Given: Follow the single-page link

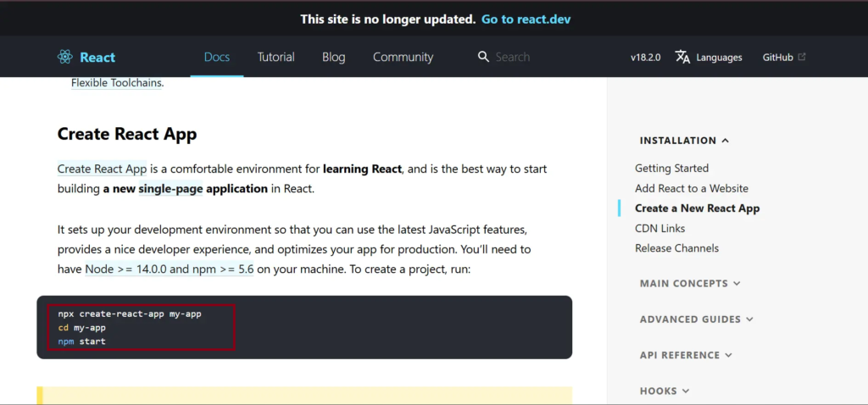Looking at the screenshot, I should (170, 189).
